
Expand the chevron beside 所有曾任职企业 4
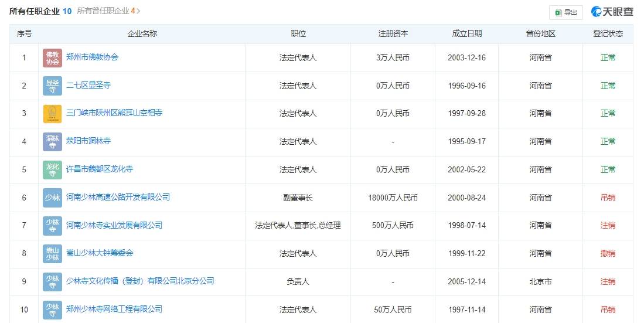[x=138, y=11]
